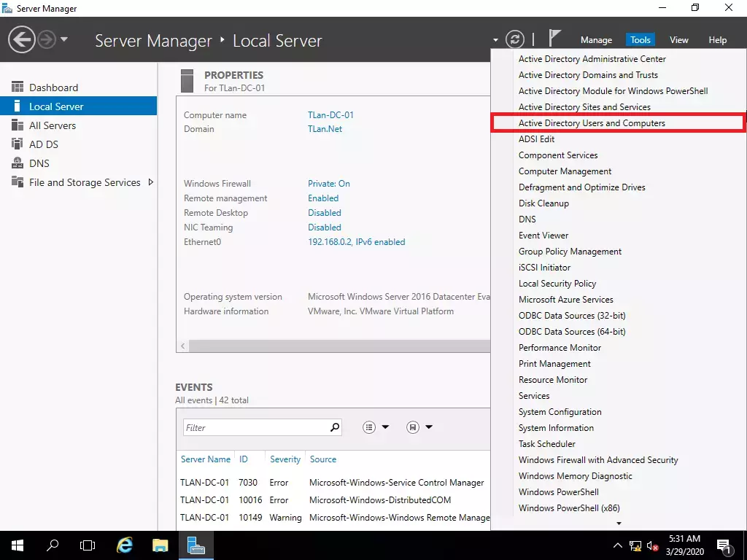Click the events list criteria icon

(x=369, y=427)
